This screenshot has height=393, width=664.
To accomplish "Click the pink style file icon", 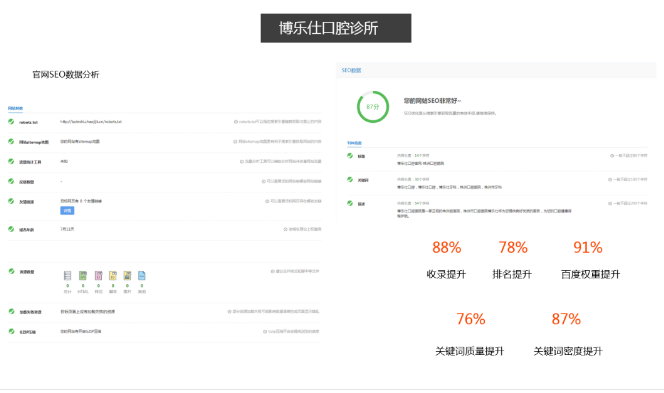I will [x=98, y=276].
